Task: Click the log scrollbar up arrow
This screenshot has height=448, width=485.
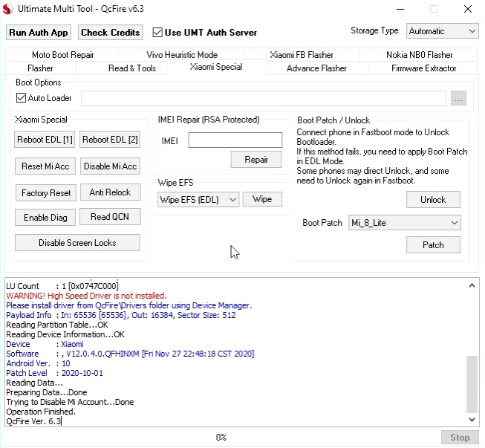Action: click(x=472, y=285)
